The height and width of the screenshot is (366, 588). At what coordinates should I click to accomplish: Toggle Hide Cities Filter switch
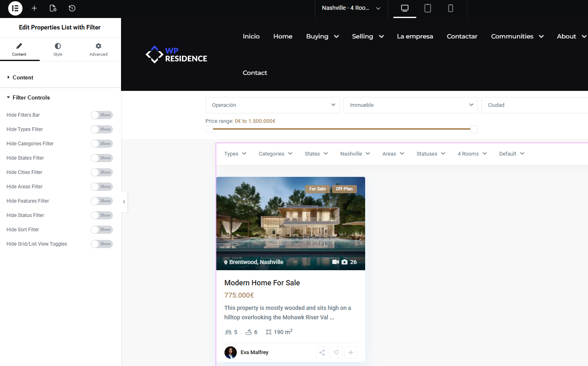coord(102,172)
